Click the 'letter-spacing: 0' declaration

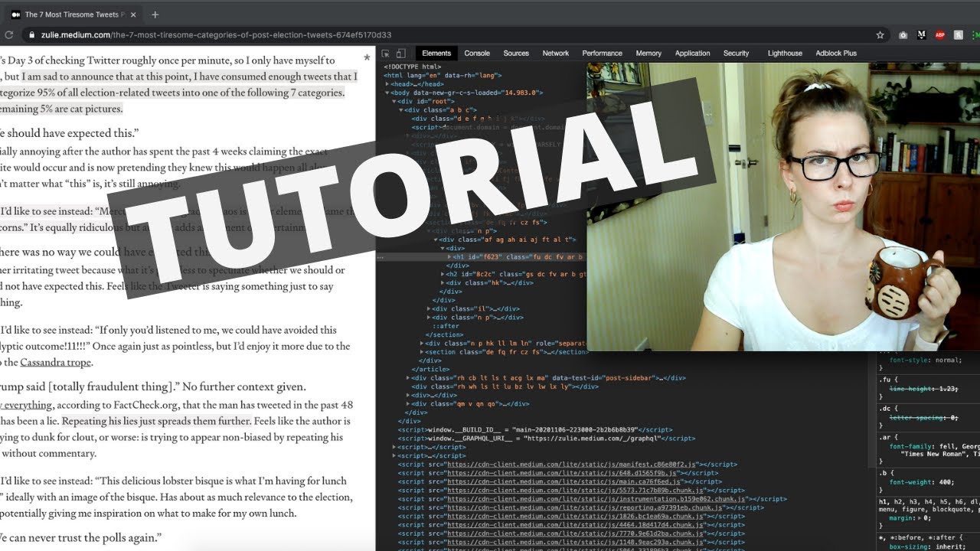924,418
